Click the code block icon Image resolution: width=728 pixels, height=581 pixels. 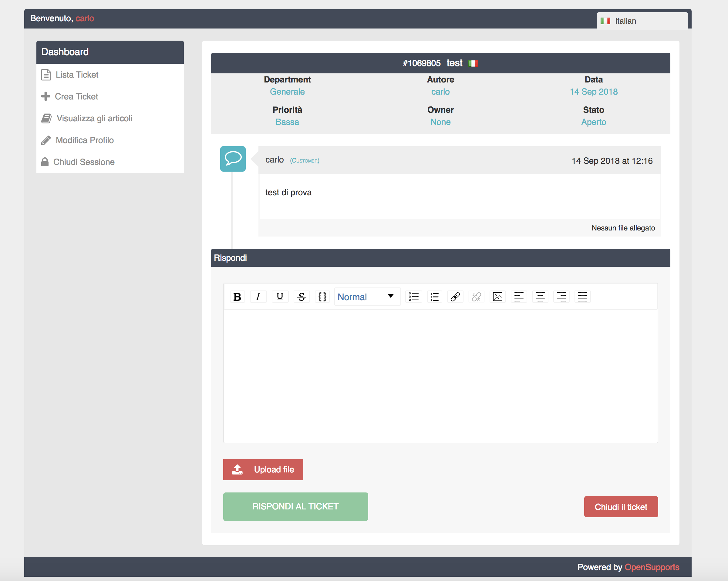(322, 296)
